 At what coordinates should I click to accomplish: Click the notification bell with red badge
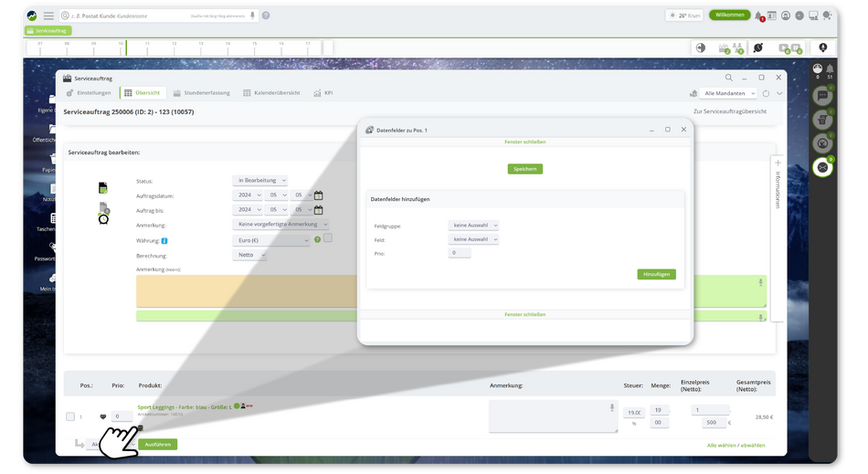(758, 16)
